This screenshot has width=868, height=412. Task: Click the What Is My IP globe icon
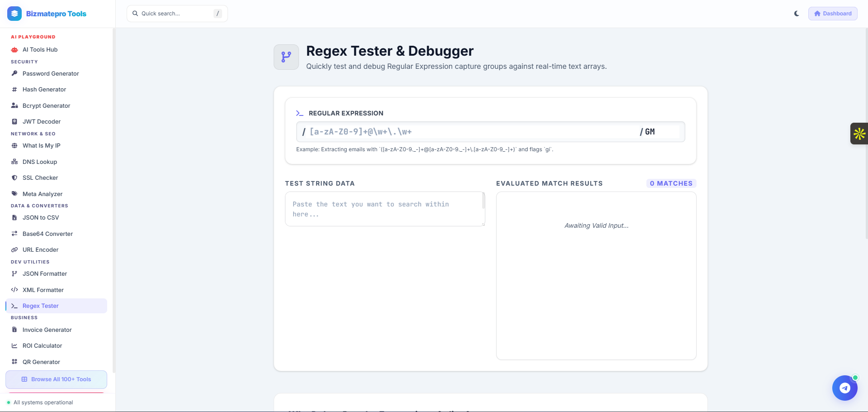pyautogui.click(x=14, y=146)
